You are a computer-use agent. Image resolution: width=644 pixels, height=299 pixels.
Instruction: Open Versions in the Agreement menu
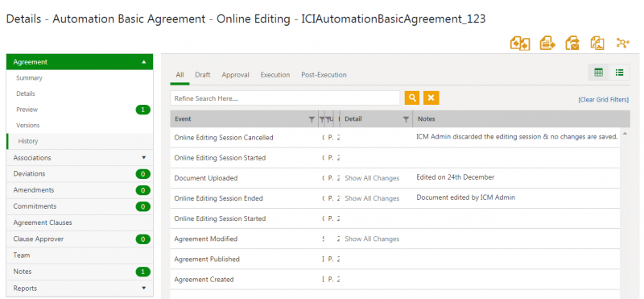(x=28, y=126)
